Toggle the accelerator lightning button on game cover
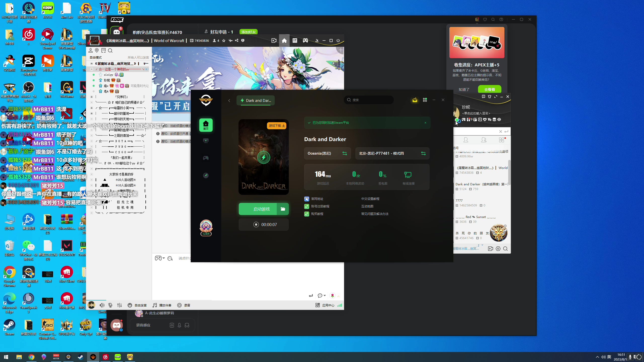644x362 pixels. tap(264, 158)
